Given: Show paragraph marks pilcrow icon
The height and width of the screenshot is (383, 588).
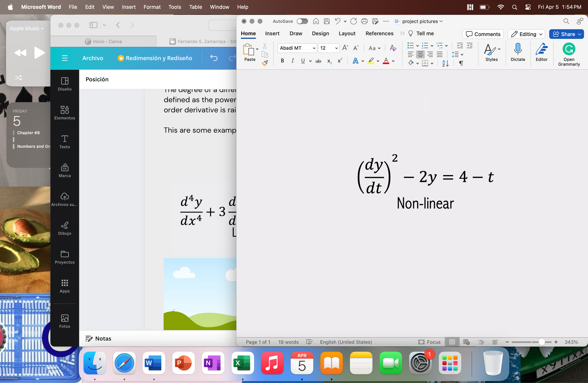Looking at the screenshot, I should (461, 63).
